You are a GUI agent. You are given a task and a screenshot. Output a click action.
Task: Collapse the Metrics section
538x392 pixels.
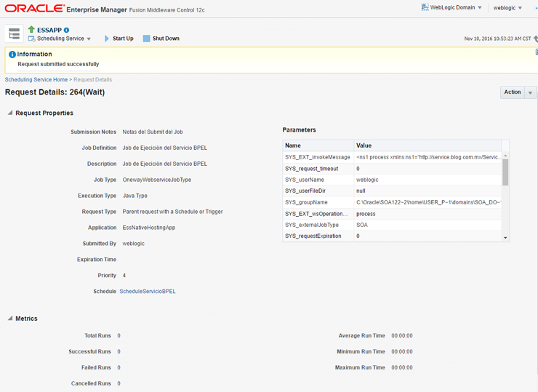click(10, 319)
